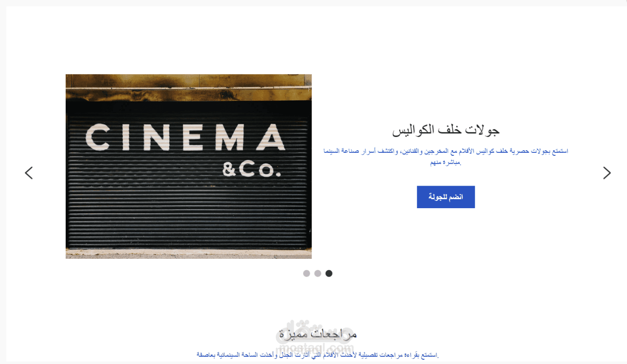The height and width of the screenshot is (364, 627).
Task: Select the dark active carousel dot
Action: tap(329, 273)
